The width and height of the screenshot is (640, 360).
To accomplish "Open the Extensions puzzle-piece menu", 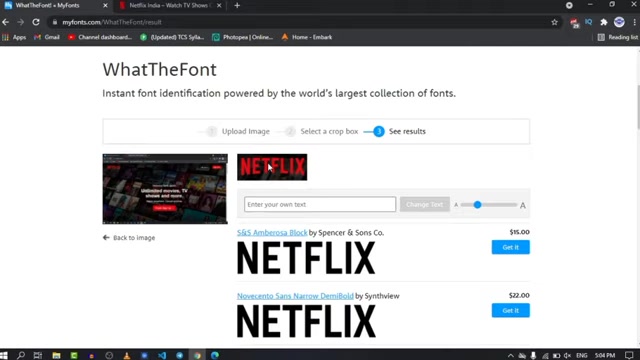I will point(604,22).
